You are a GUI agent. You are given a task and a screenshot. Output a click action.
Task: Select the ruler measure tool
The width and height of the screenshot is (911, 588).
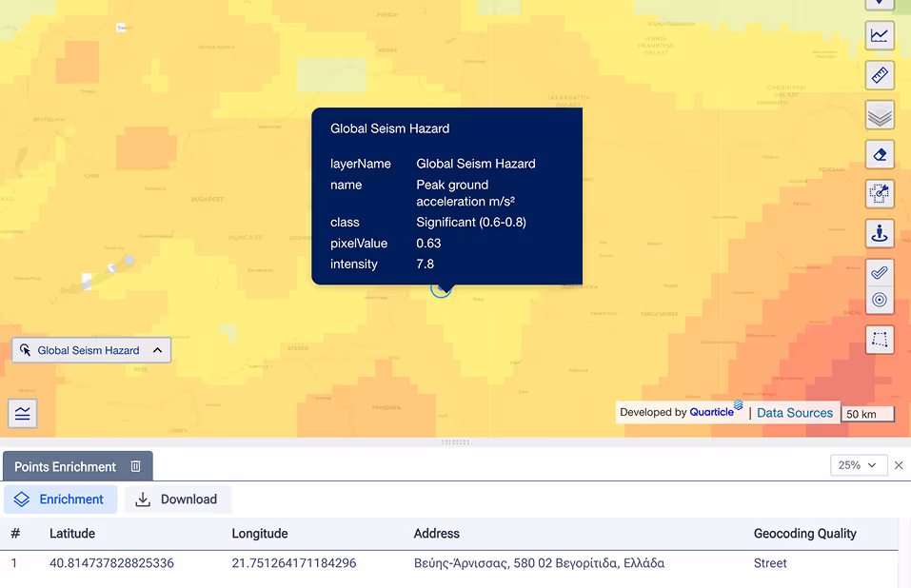[x=879, y=75]
